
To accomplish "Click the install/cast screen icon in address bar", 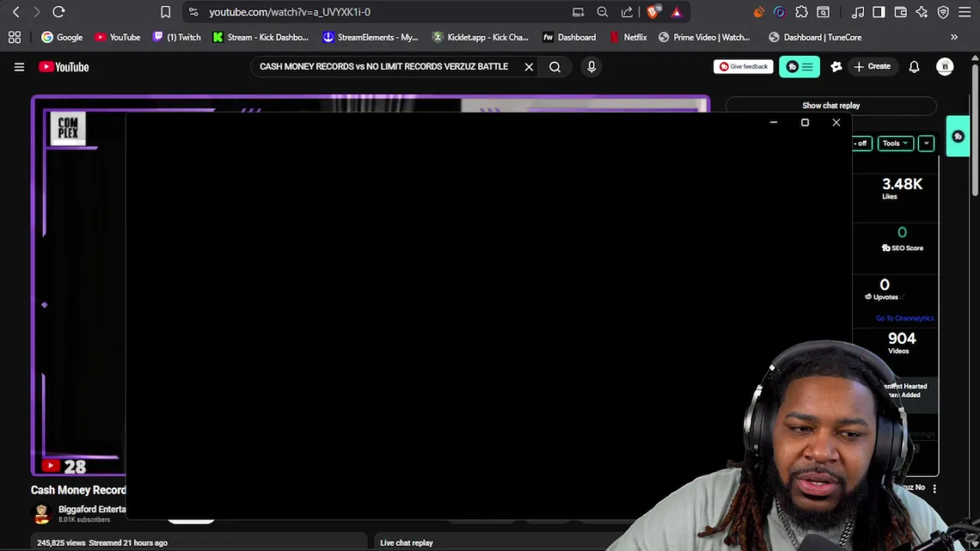I will (578, 11).
